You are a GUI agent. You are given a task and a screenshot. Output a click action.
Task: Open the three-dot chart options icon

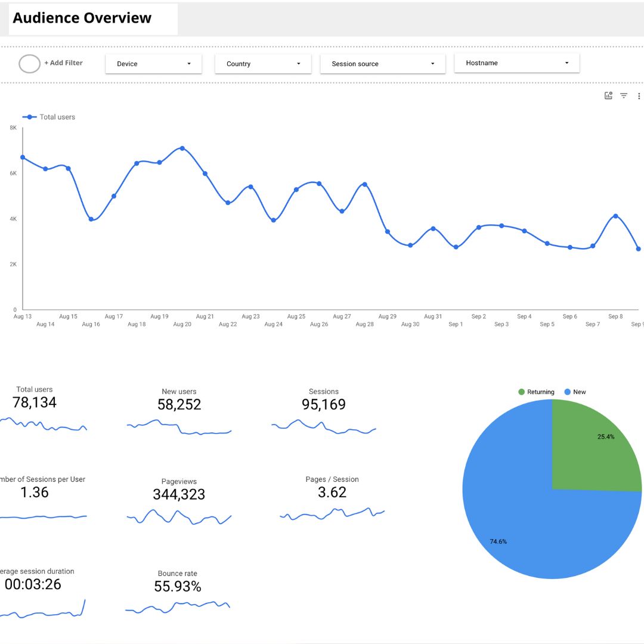tap(639, 95)
